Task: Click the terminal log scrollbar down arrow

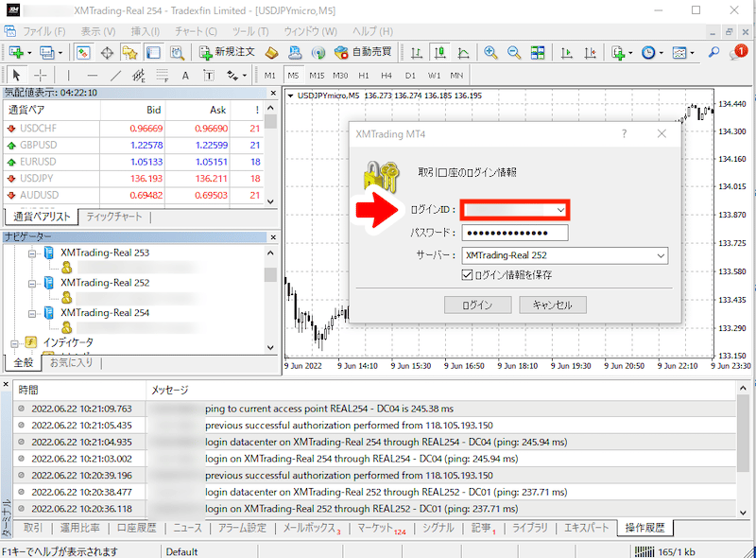Action: 743,513
